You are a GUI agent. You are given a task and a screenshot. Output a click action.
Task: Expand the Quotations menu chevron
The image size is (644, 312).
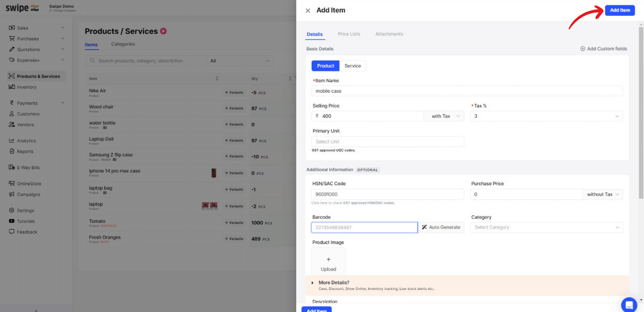[62, 49]
